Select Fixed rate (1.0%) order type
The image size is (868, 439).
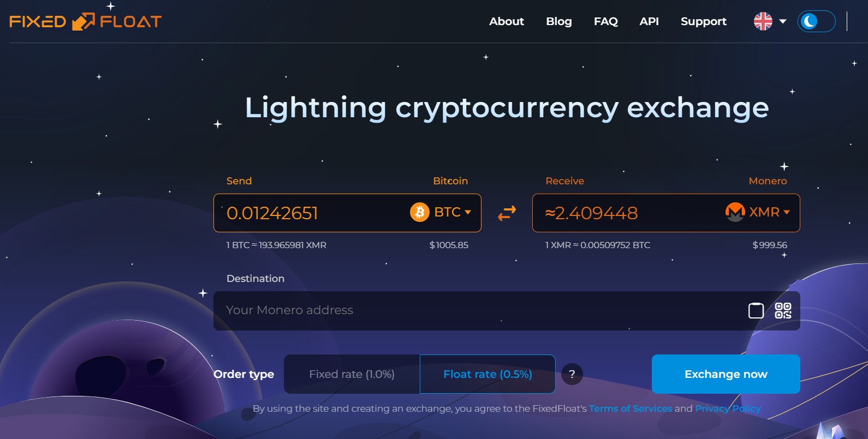click(352, 374)
